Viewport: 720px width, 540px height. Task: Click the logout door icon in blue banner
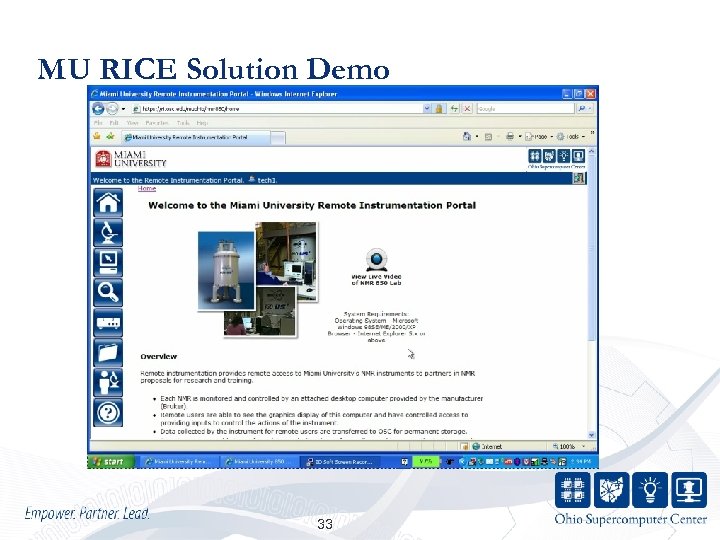point(579,178)
